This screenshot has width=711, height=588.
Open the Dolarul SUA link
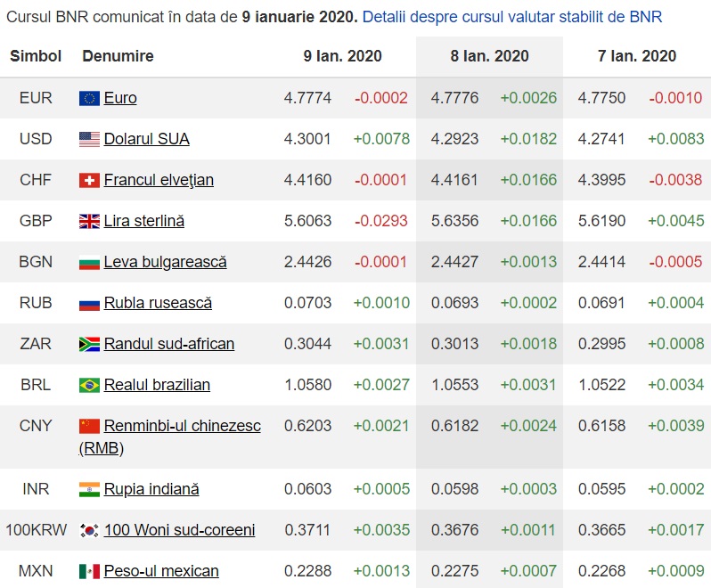(x=146, y=139)
